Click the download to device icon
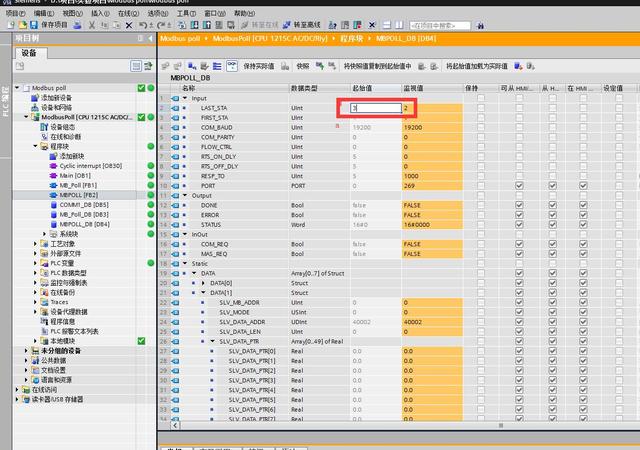This screenshot has height=450, width=640. point(195,25)
